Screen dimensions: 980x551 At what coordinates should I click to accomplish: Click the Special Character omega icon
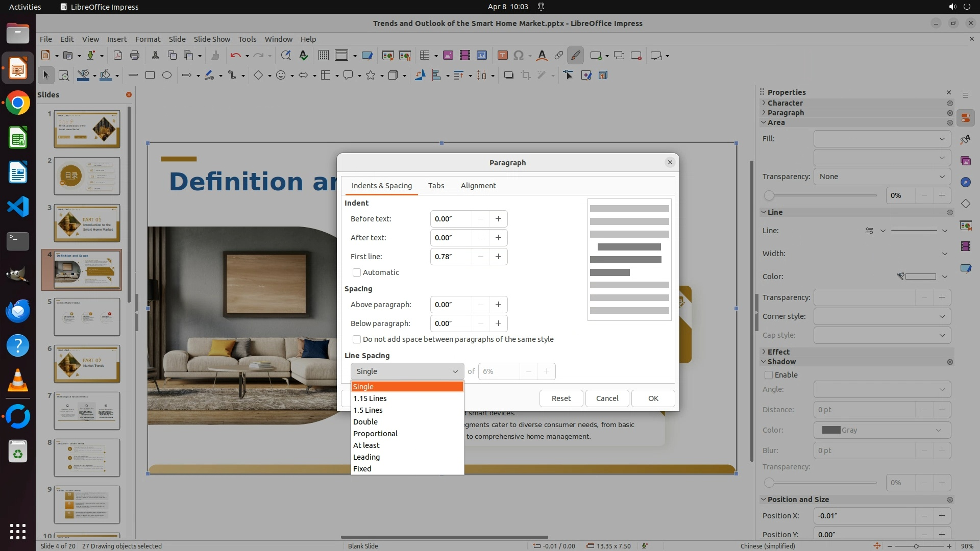point(519,56)
